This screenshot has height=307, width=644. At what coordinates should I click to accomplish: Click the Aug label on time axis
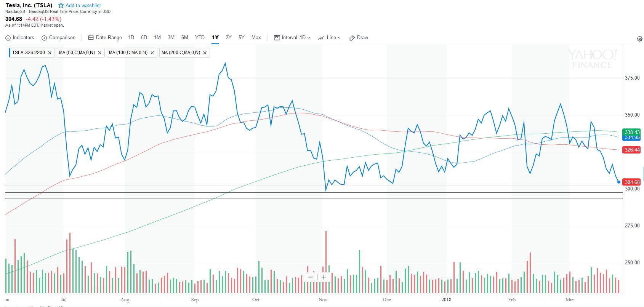pyautogui.click(x=125, y=300)
